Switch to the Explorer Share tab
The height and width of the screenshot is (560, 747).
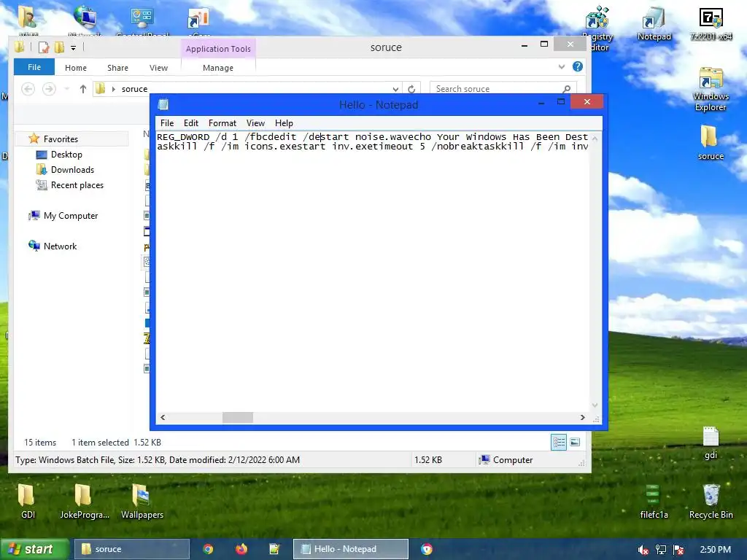point(117,68)
